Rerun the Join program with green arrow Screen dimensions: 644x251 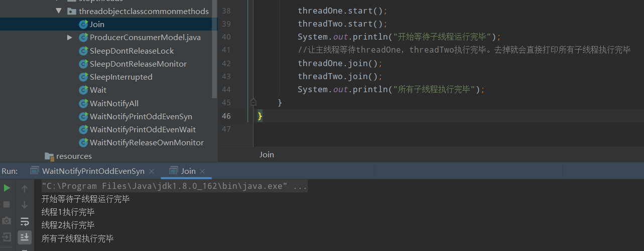click(7, 188)
